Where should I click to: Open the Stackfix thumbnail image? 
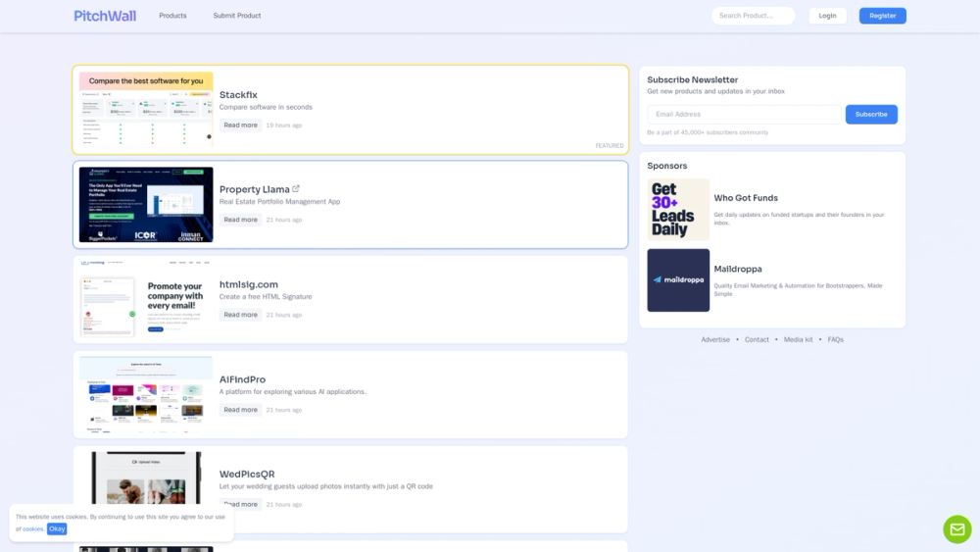(146, 110)
